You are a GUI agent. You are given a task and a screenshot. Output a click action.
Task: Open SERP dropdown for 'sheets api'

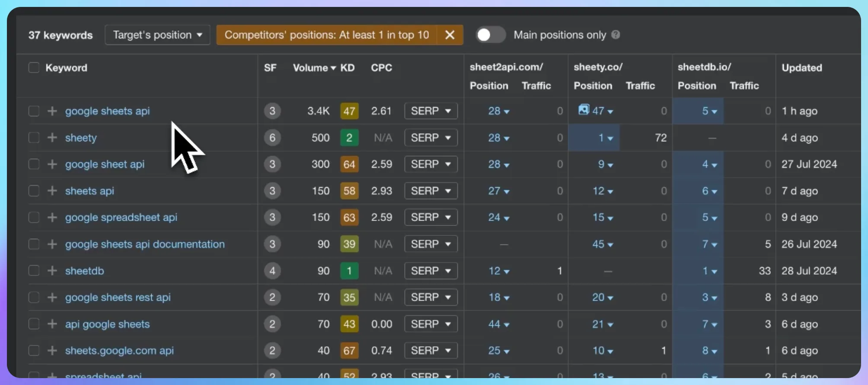[431, 191]
